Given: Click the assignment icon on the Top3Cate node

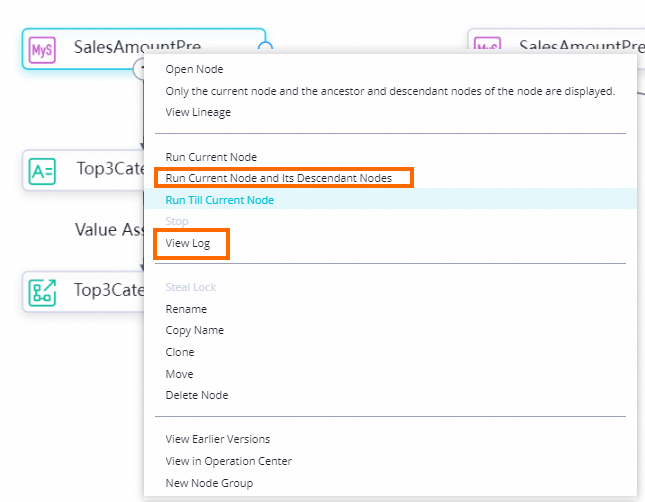Looking at the screenshot, I should click(42, 171).
